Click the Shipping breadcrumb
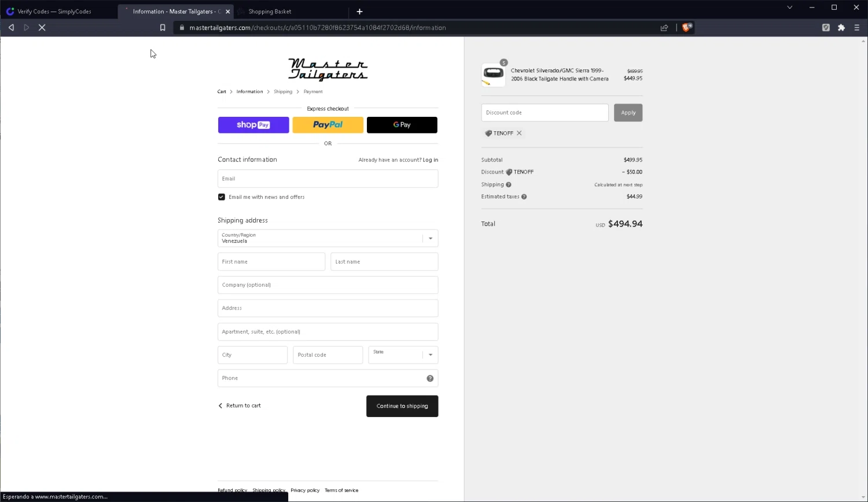Image resolution: width=868 pixels, height=502 pixels. coord(283,91)
